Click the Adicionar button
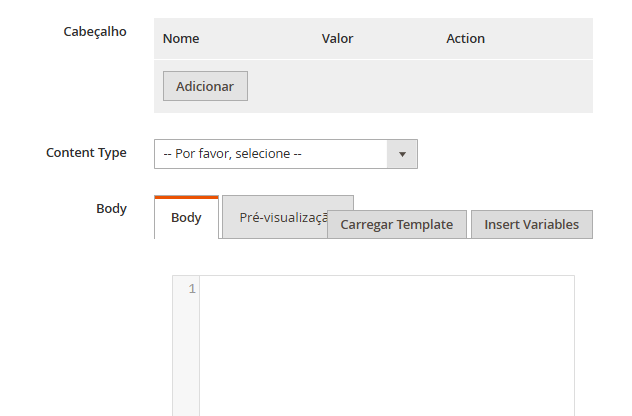Screen dimensions: 632x416 click(205, 86)
